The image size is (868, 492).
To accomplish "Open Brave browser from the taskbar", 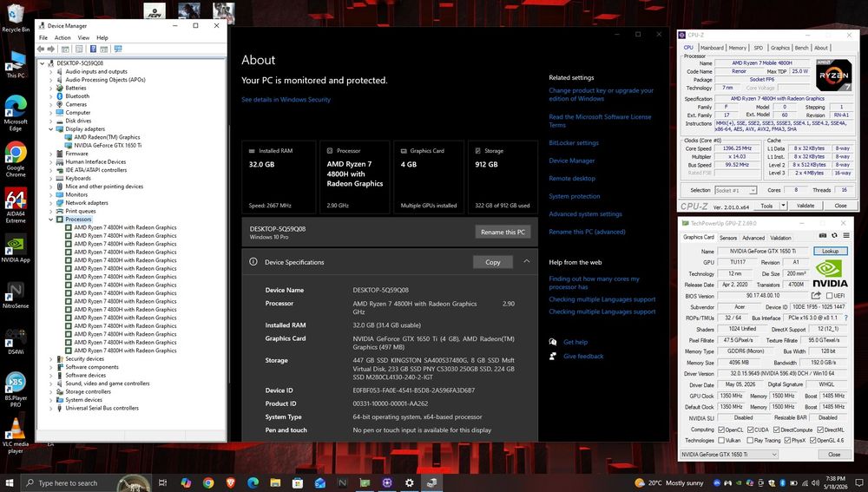I will click(230, 482).
